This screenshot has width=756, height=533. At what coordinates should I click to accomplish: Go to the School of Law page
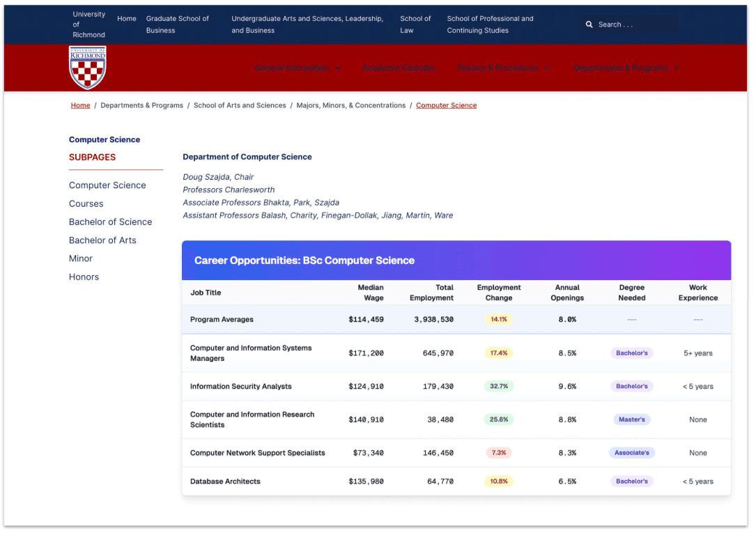pyautogui.click(x=415, y=24)
